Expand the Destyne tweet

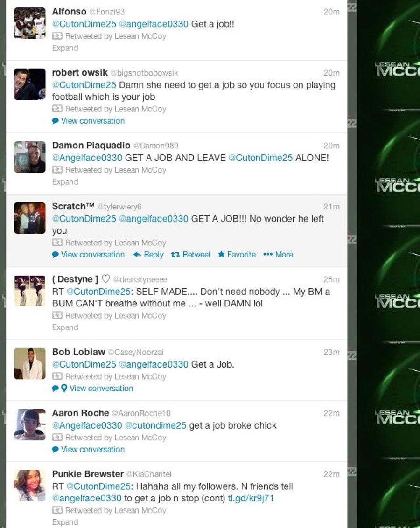pos(65,327)
